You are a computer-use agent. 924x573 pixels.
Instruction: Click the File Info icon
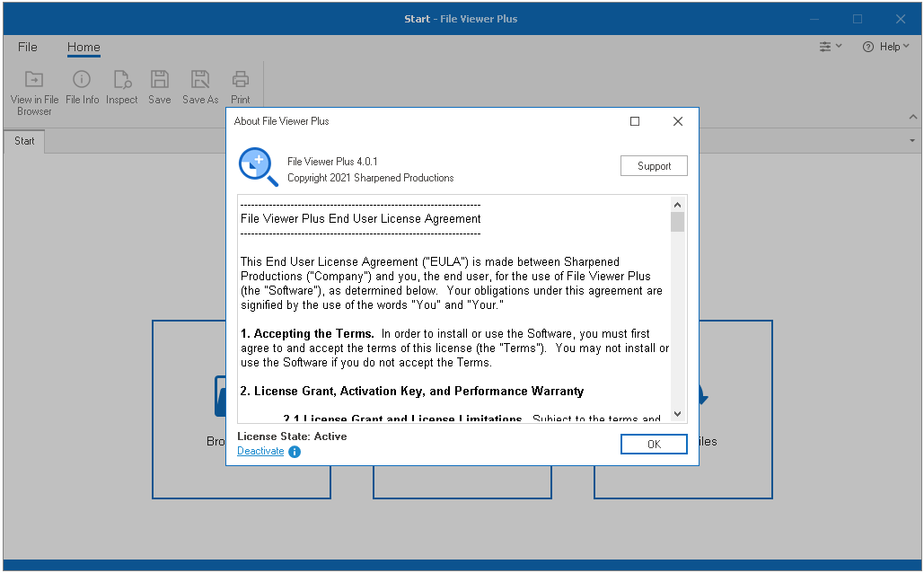tap(82, 79)
